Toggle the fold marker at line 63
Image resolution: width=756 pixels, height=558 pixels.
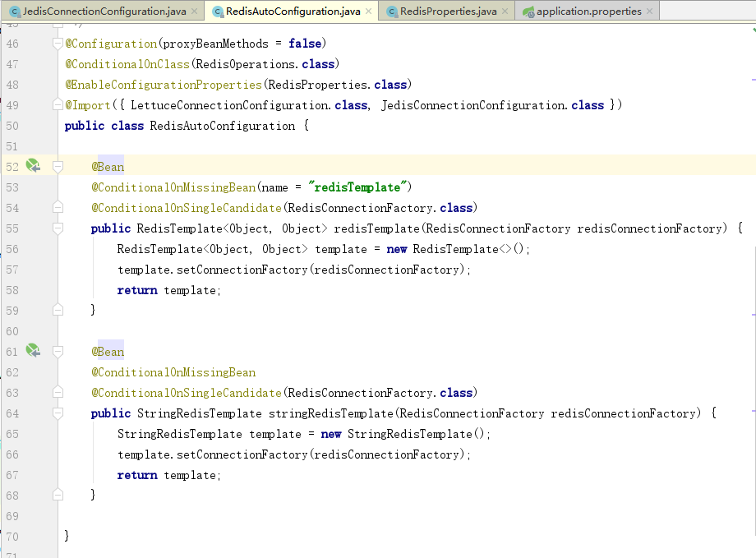tap(58, 393)
